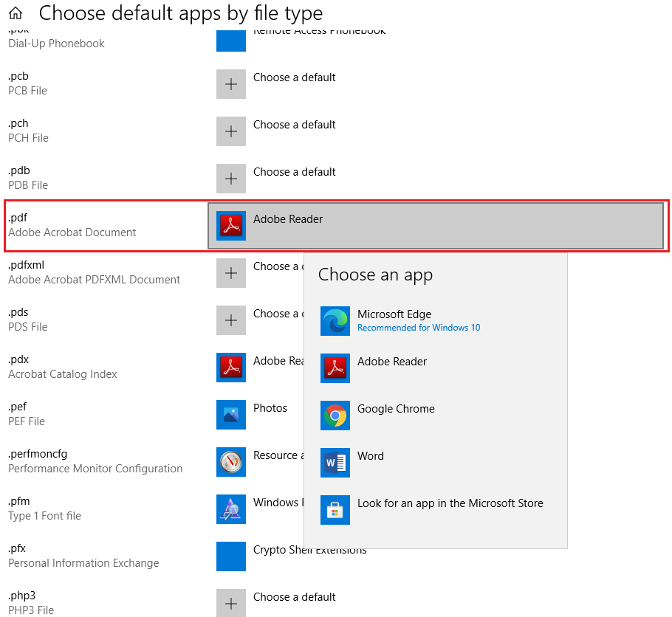Click Choose a default for .php3
672x617 pixels.
(x=295, y=597)
